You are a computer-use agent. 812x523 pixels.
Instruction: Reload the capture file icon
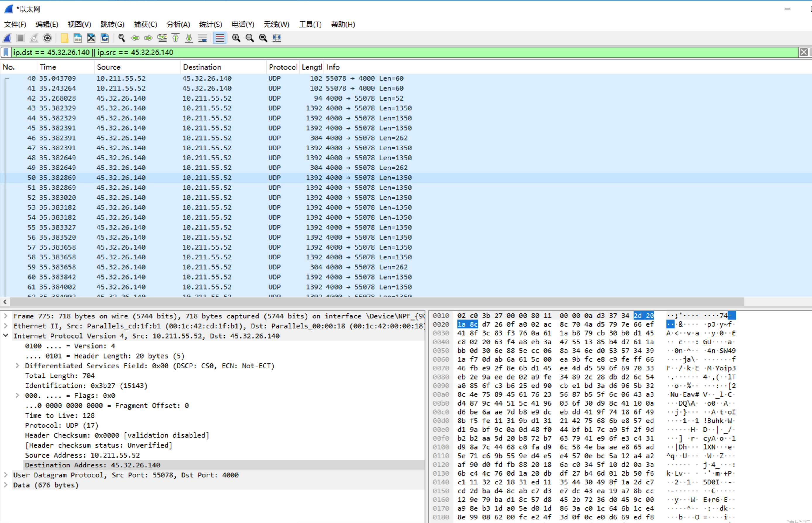pyautogui.click(x=105, y=38)
